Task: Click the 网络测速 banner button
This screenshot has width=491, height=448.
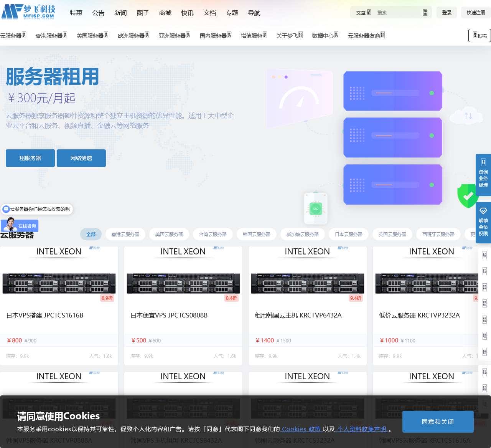Action: 81,158
